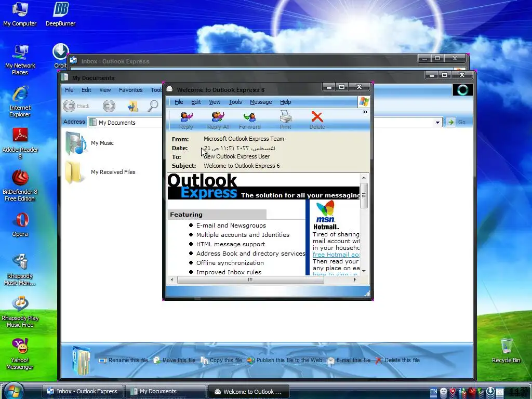532x399 pixels.
Task: Open DeepBurner desktop icon
Action: tap(61, 14)
